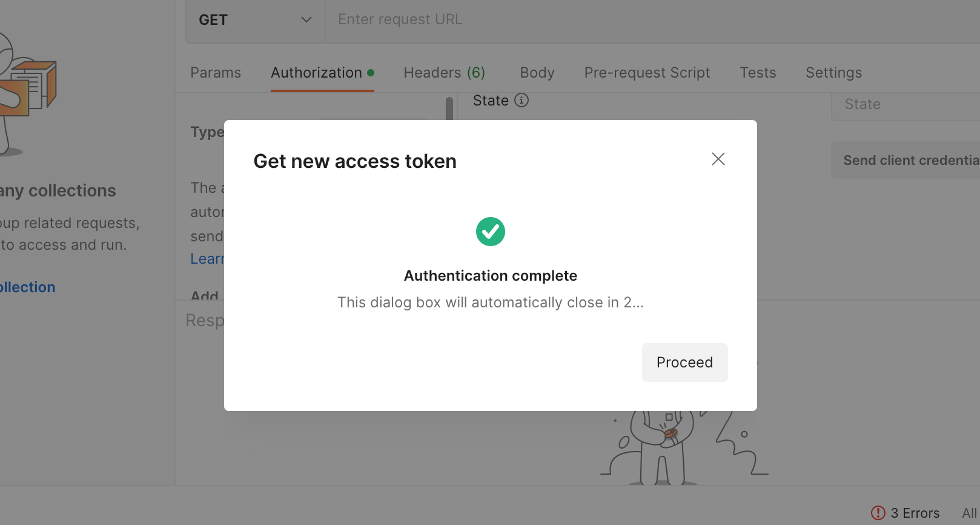This screenshot has width=980, height=525.
Task: Click the collection link in sidebar
Action: click(x=27, y=287)
